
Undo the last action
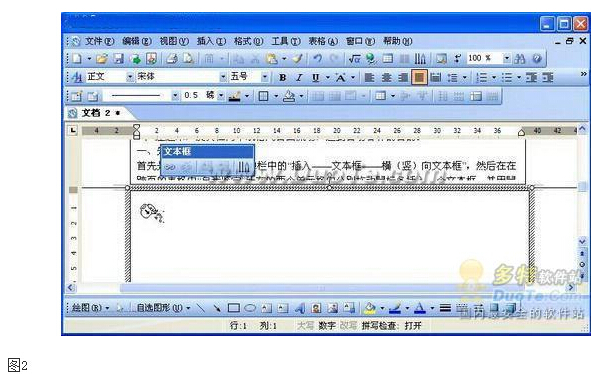pyautogui.click(x=318, y=59)
